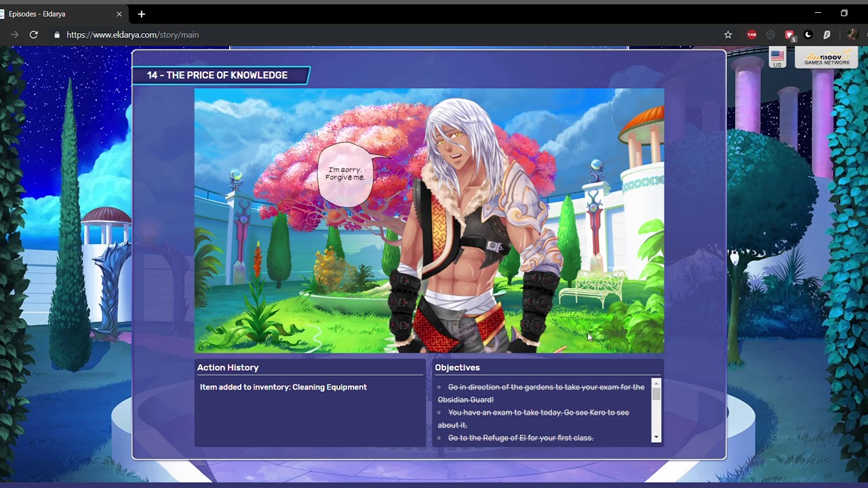Open the red YAB extension
Image resolution: width=868 pixels, height=488 pixels.
(751, 35)
